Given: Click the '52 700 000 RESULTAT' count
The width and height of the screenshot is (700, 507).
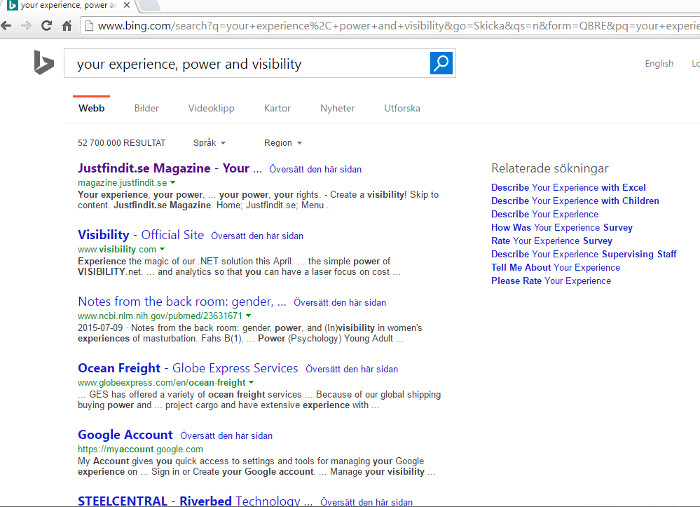Looking at the screenshot, I should coord(121,143).
